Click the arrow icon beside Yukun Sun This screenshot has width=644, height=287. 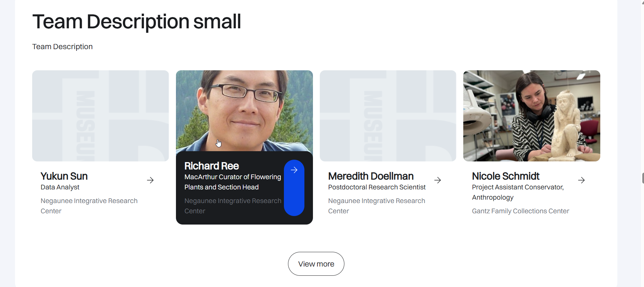coord(150,180)
